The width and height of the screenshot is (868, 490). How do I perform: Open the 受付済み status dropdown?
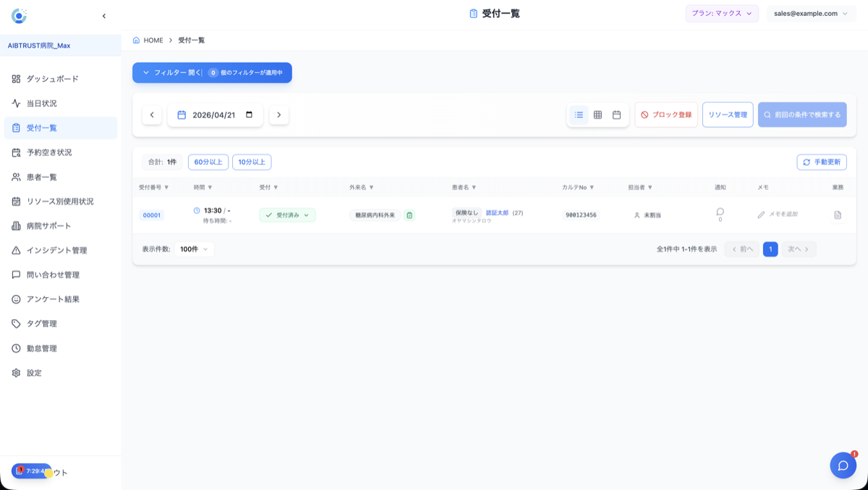coord(287,215)
